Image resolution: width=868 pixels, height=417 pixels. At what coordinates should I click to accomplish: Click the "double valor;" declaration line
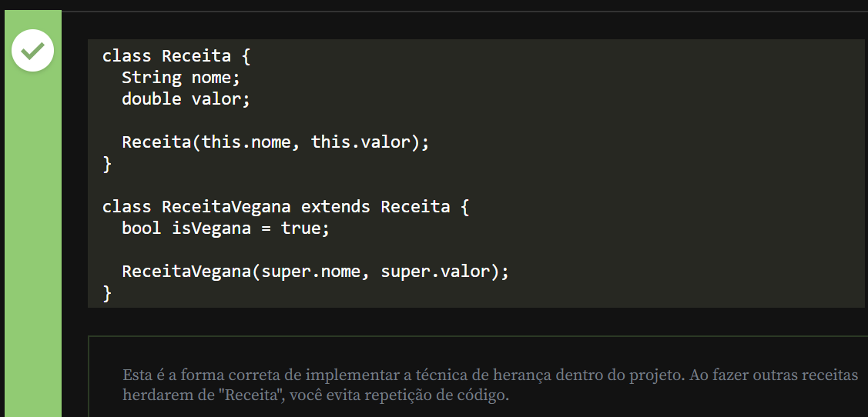coord(186,99)
